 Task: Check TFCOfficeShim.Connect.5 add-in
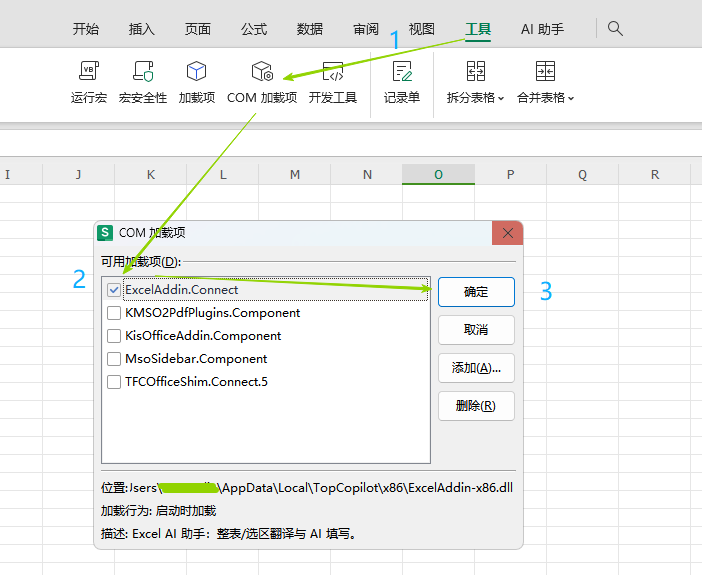(114, 382)
